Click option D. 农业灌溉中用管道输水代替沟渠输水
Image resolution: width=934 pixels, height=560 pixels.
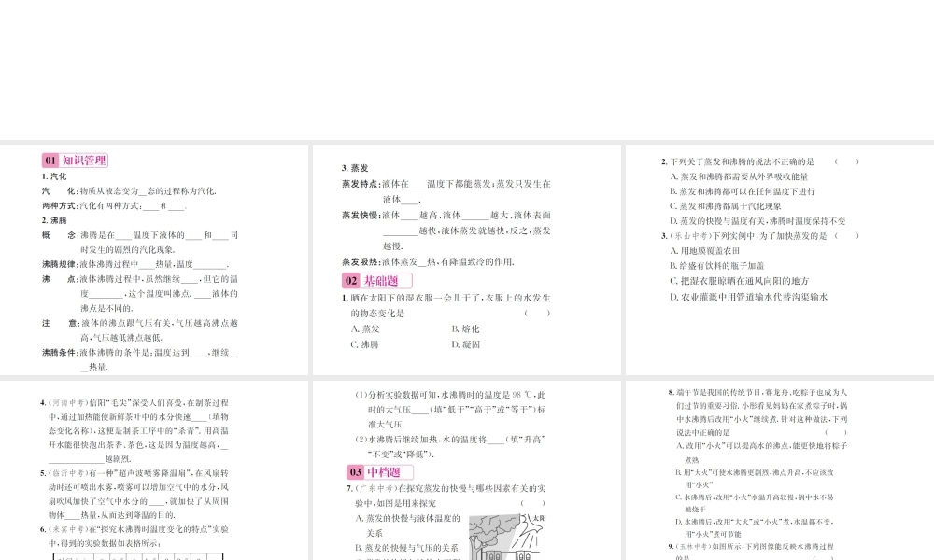pos(749,297)
